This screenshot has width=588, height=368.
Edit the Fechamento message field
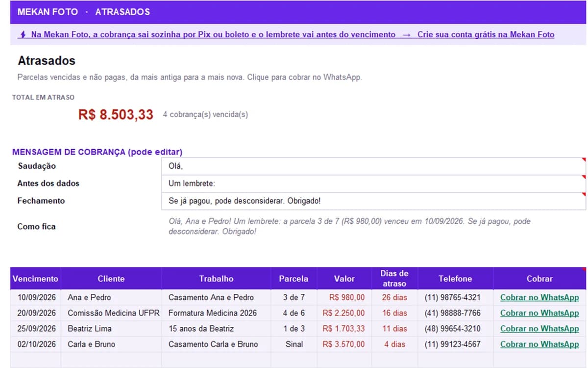tap(373, 201)
